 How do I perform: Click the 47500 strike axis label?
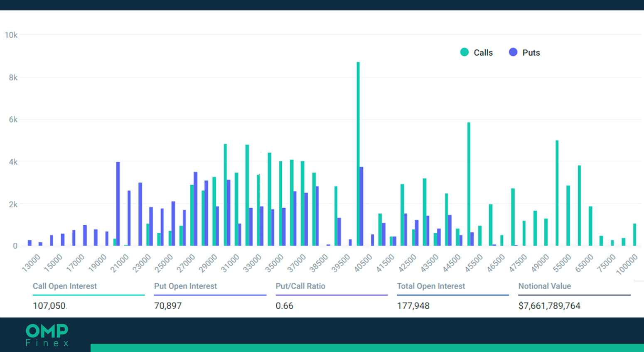(x=518, y=263)
